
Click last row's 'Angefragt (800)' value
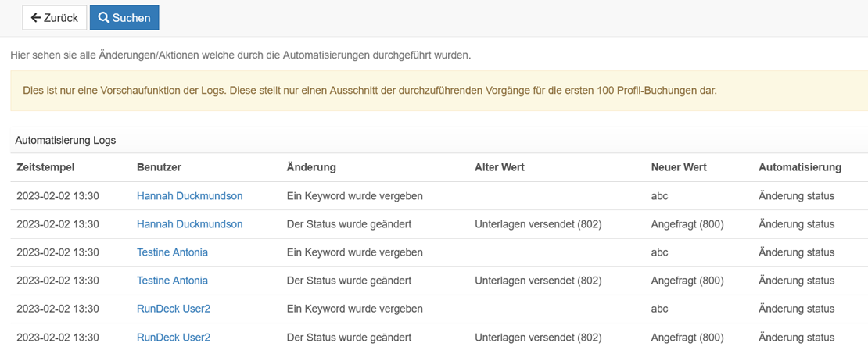[687, 338]
